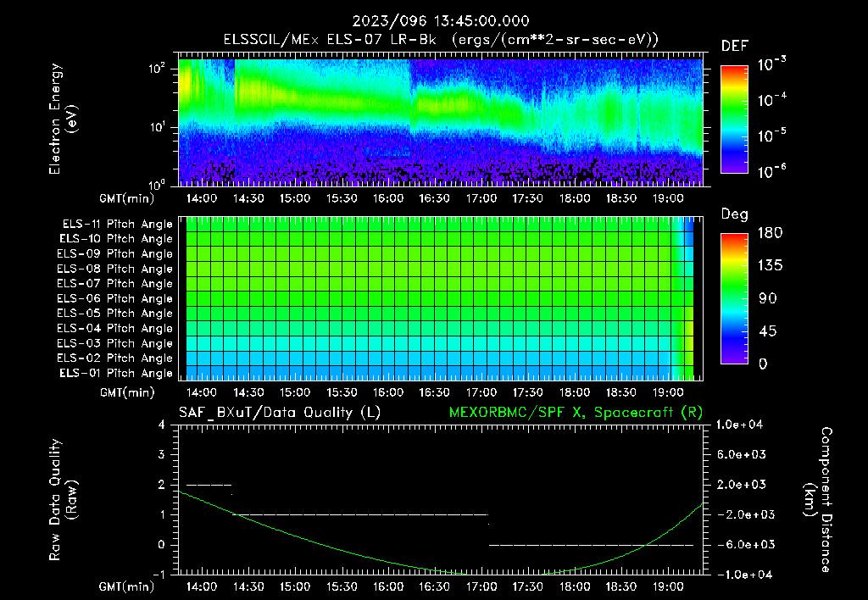Click the ELS-04 Pitch Angle row label
This screenshot has height=600, width=868.
(114, 328)
